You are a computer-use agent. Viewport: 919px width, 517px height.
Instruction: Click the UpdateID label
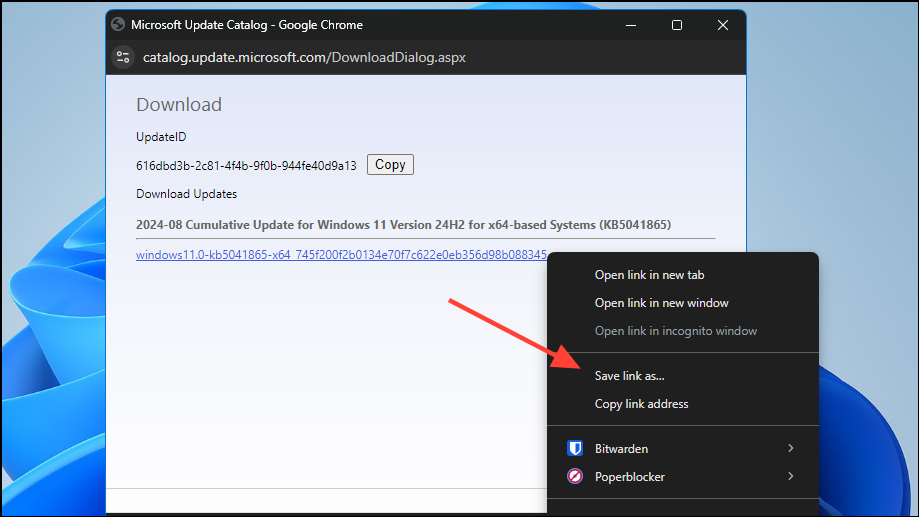pos(161,137)
